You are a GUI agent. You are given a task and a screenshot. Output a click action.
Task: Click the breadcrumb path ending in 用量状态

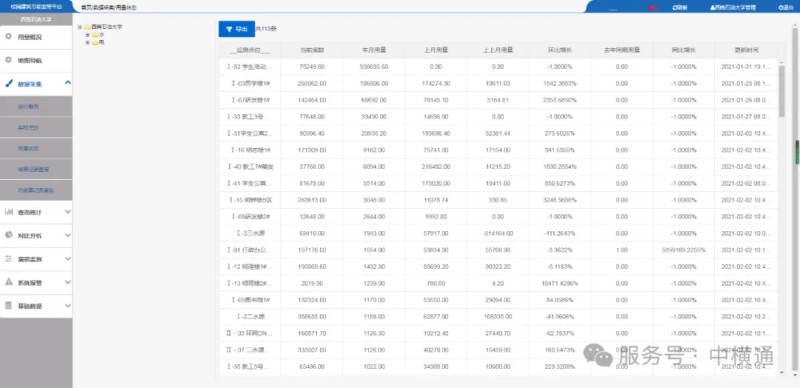tap(109, 8)
